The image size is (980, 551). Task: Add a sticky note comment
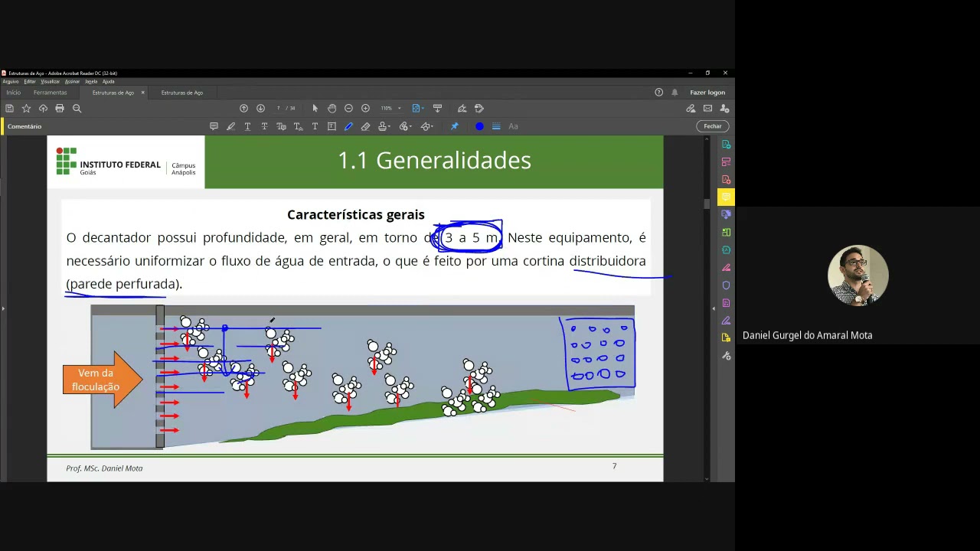[x=214, y=126]
